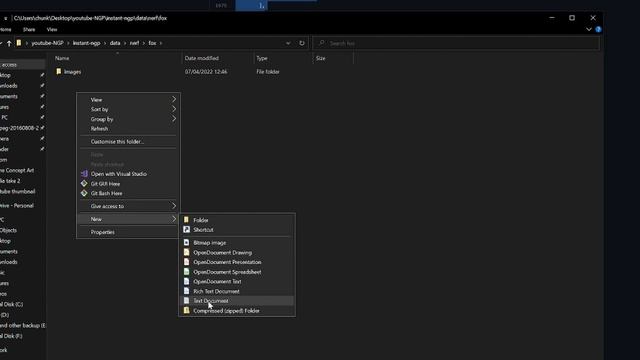This screenshot has height=360, width=640.
Task: Click the Git Bash Here icon
Action: coord(84,193)
